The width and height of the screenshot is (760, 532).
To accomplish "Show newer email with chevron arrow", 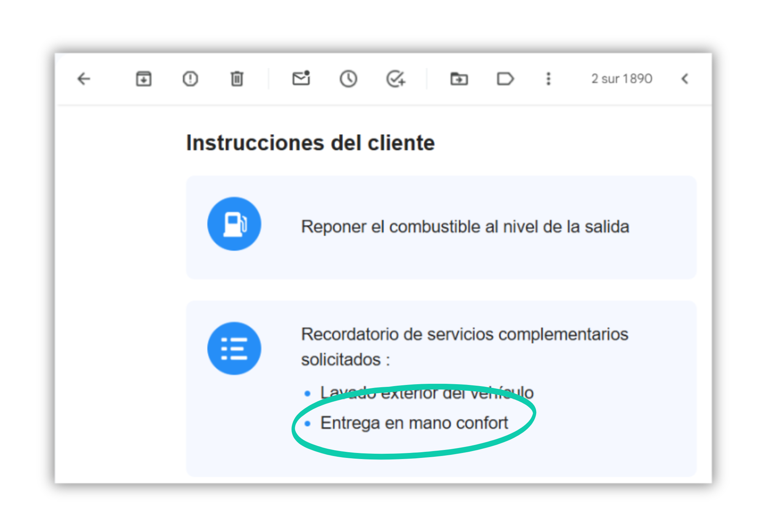I will point(685,79).
